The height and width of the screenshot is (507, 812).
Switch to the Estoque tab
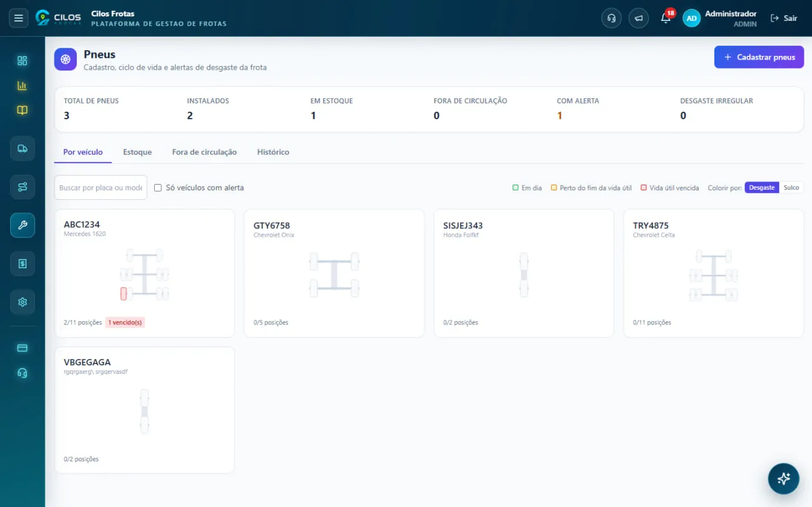[137, 152]
